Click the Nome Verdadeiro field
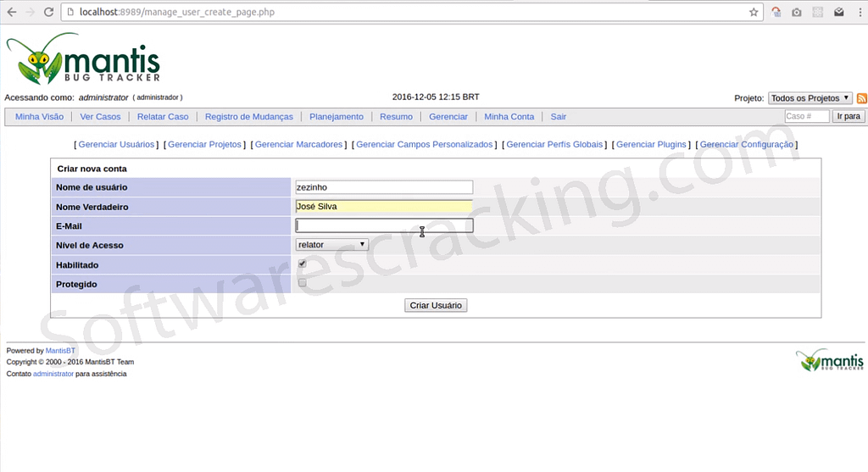The image size is (868, 472). pos(384,207)
